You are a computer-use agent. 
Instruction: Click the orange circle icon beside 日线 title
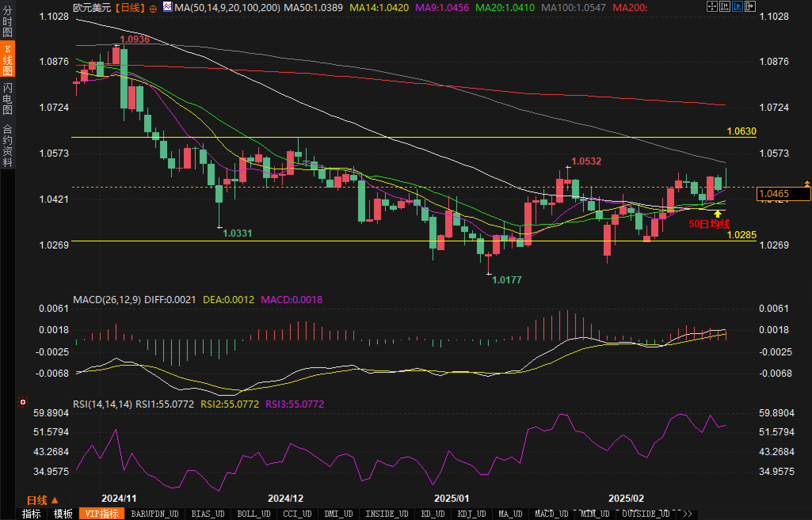tap(153, 9)
